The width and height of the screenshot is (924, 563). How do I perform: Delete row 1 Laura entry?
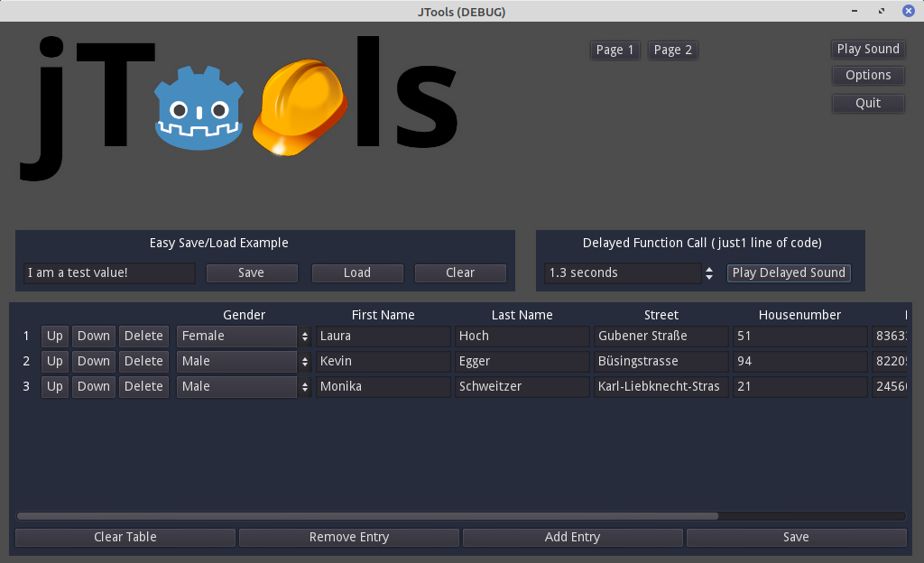(143, 336)
